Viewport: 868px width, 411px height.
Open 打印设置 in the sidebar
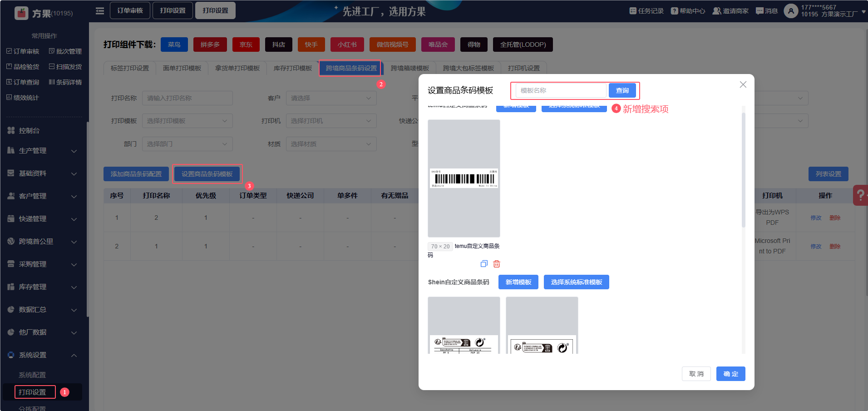click(x=32, y=392)
